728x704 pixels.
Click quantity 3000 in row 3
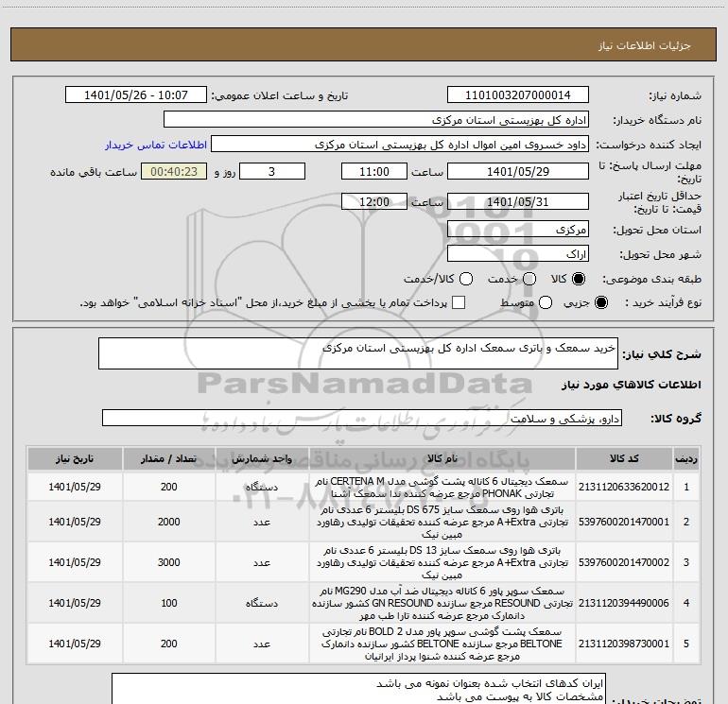pyautogui.click(x=168, y=562)
